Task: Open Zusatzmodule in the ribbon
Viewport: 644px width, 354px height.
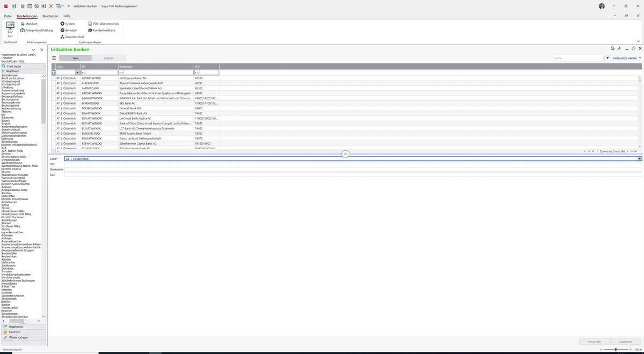Action: tap(72, 36)
